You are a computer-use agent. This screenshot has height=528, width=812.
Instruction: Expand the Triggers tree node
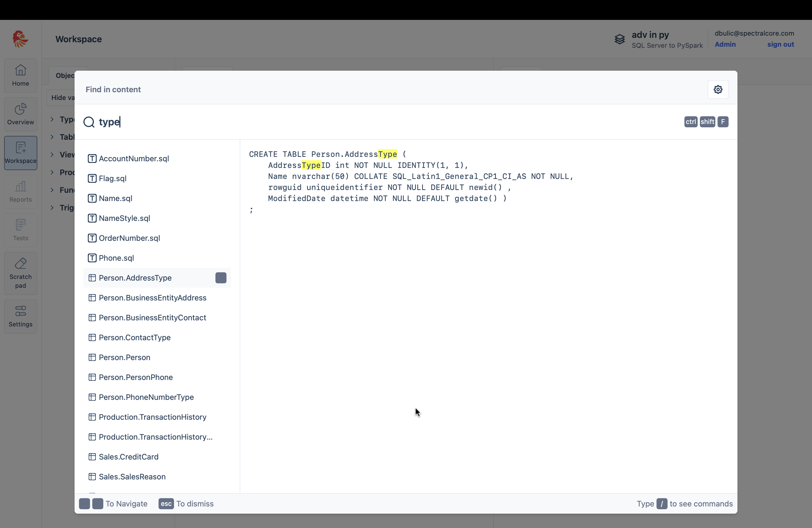click(52, 208)
